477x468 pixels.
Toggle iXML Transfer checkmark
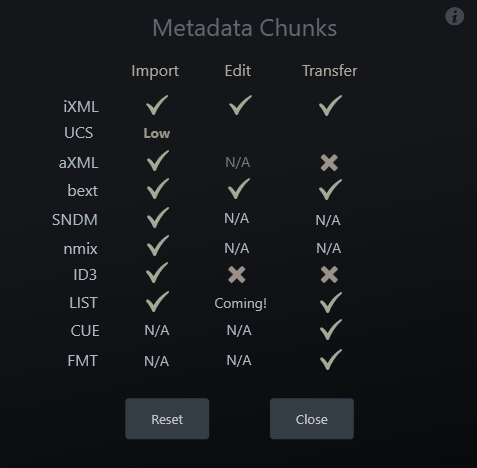[x=330, y=105]
